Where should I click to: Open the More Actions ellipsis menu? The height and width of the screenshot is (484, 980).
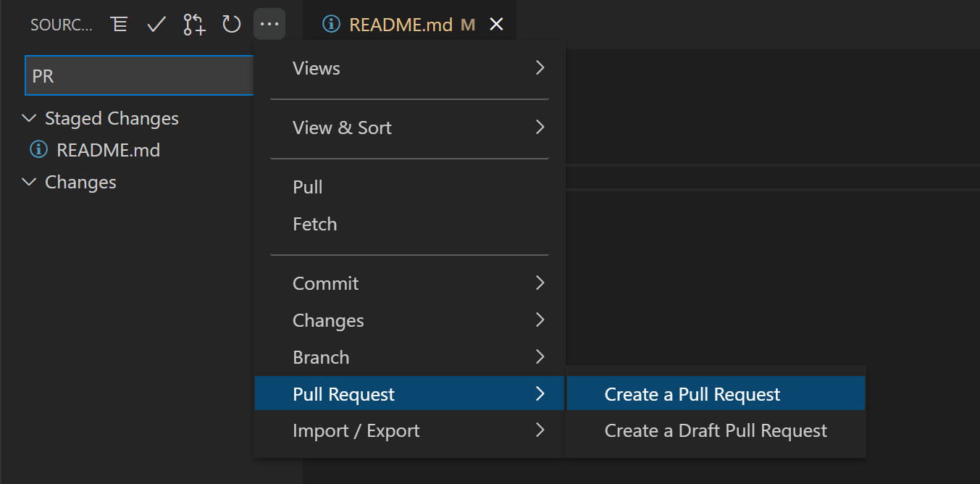269,23
